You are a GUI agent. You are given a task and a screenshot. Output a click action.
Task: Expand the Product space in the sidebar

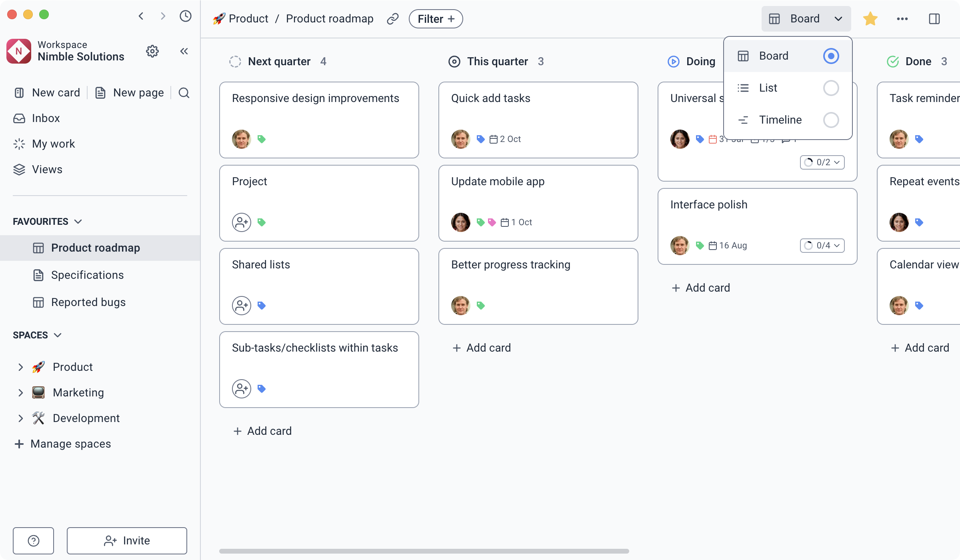(21, 367)
